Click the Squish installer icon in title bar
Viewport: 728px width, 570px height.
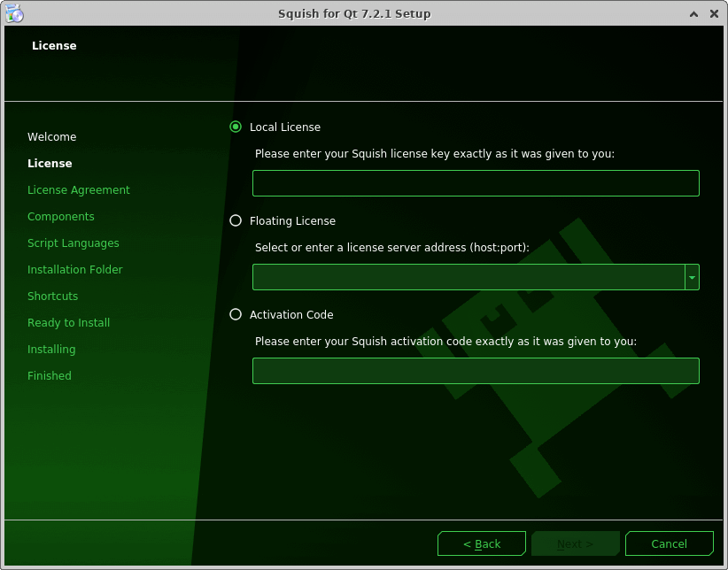pyautogui.click(x=14, y=13)
